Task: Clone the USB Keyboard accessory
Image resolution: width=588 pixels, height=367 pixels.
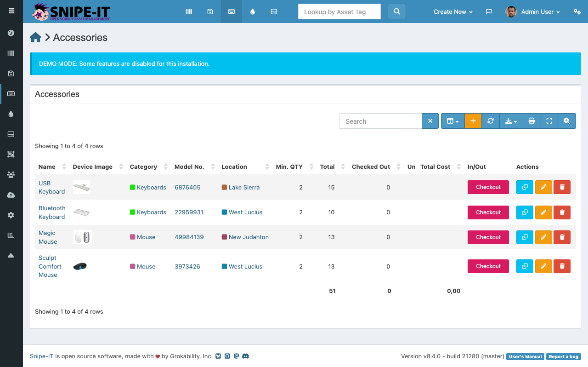Action: 525,187
